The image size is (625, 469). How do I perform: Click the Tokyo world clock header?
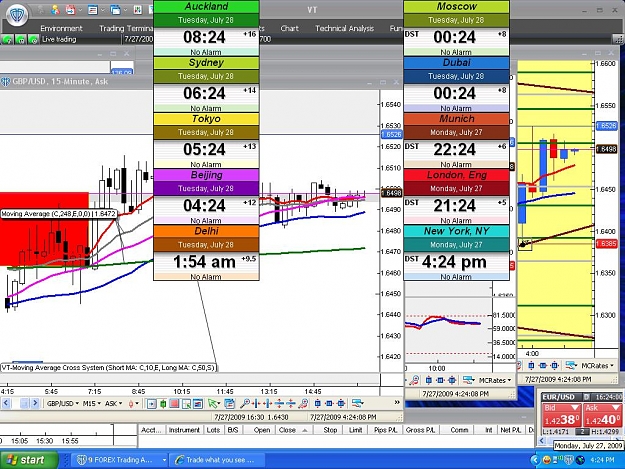206,119
